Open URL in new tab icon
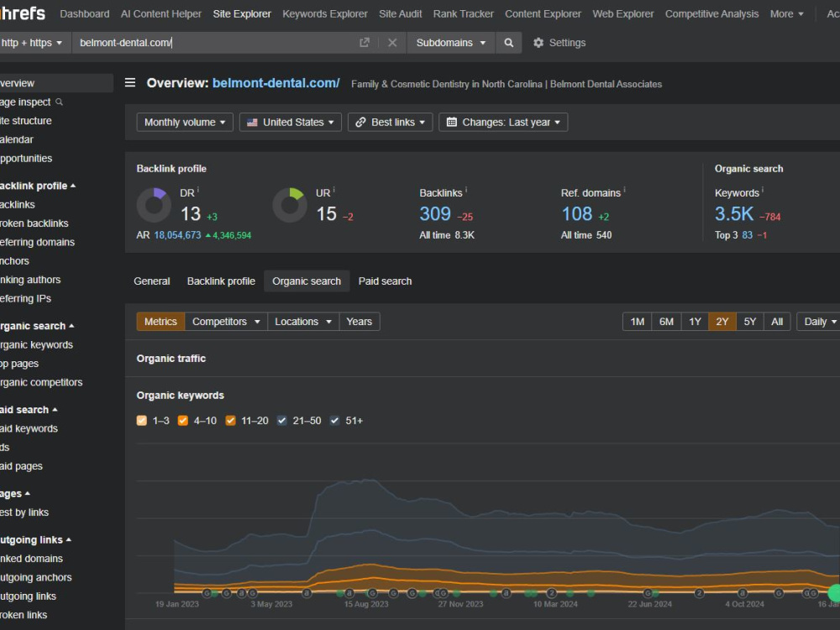 pos(365,42)
